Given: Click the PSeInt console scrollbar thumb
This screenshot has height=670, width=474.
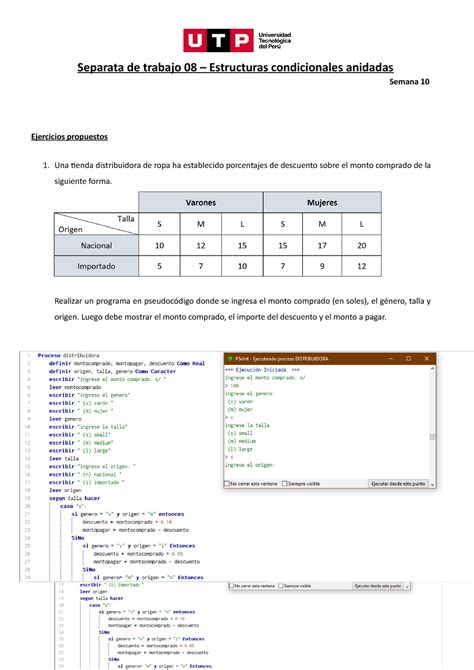Looking at the screenshot, I should 432,436.
